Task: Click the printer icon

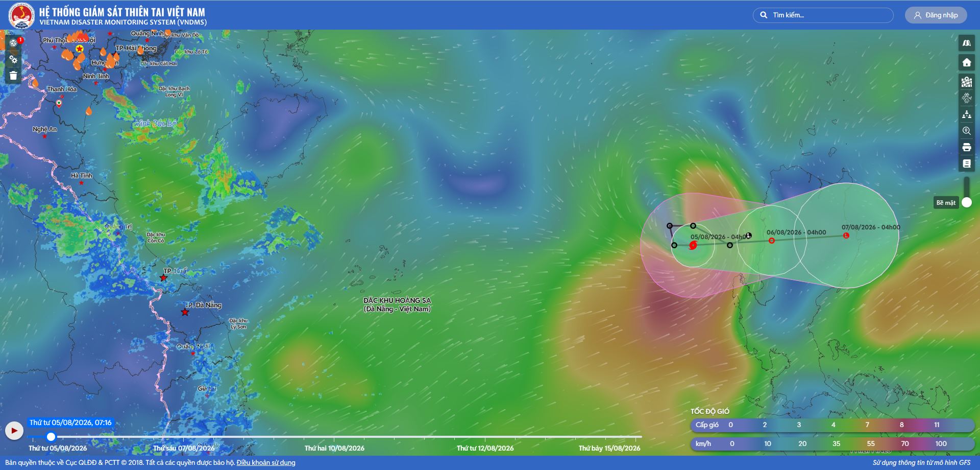Action: click(x=967, y=147)
